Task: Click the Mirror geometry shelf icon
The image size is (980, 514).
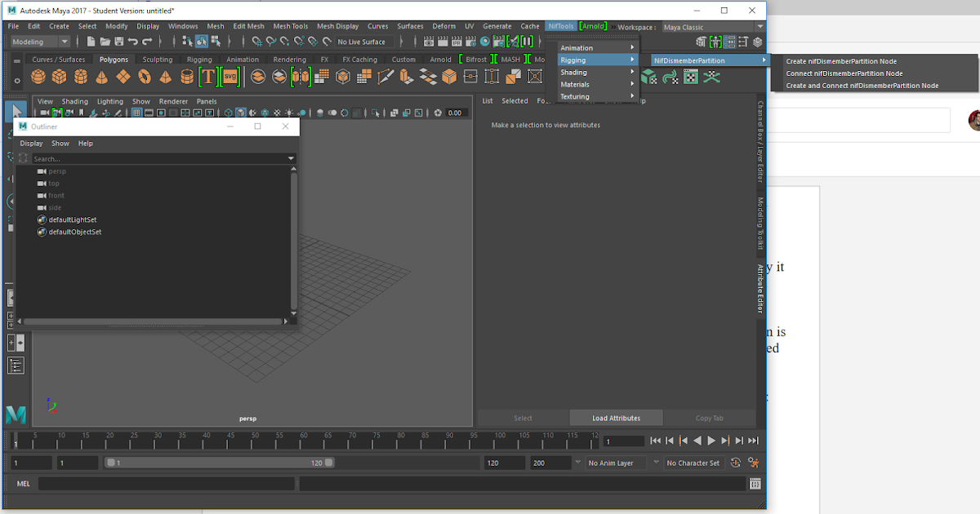Action: click(x=301, y=77)
